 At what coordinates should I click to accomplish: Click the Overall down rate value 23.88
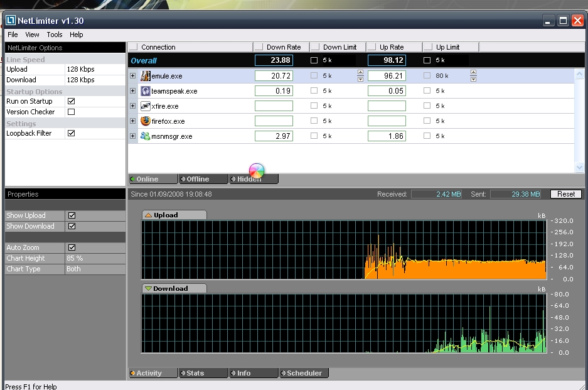tap(274, 60)
